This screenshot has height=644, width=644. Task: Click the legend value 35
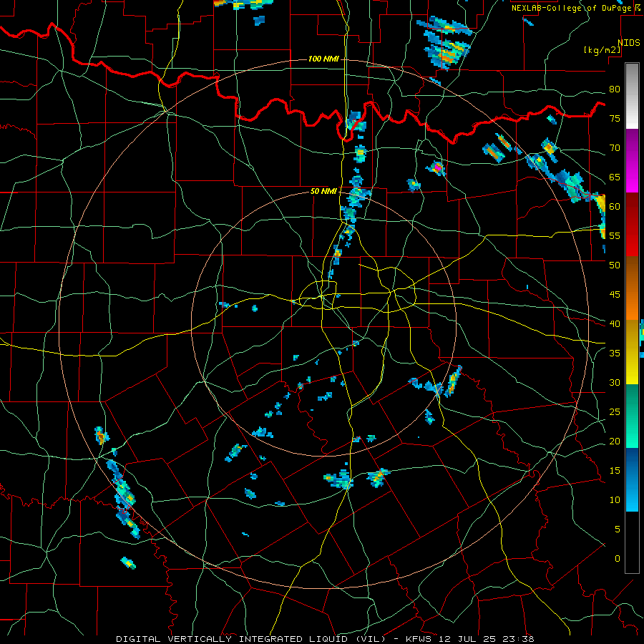pyautogui.click(x=615, y=353)
